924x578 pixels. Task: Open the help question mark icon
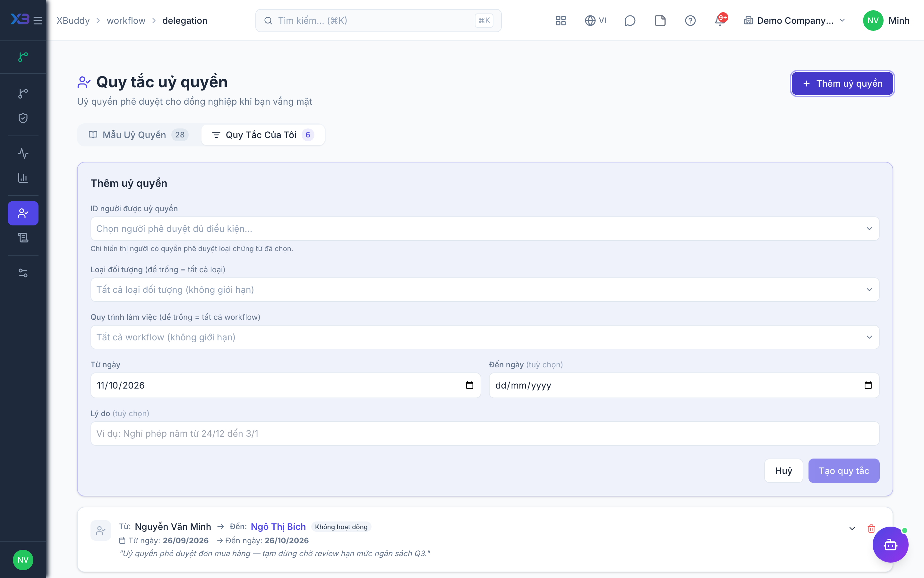click(x=690, y=21)
